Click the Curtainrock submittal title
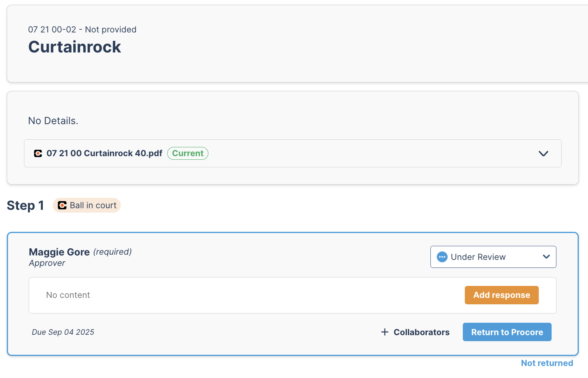 click(x=74, y=47)
